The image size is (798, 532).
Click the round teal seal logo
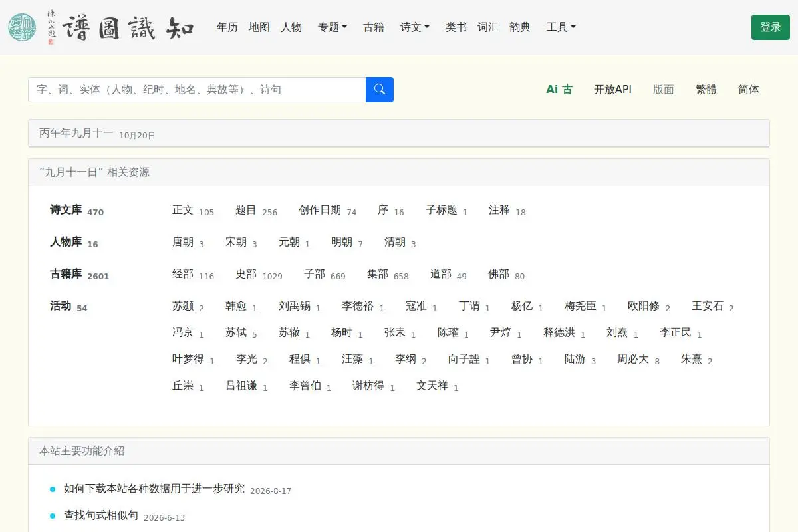pos(23,27)
